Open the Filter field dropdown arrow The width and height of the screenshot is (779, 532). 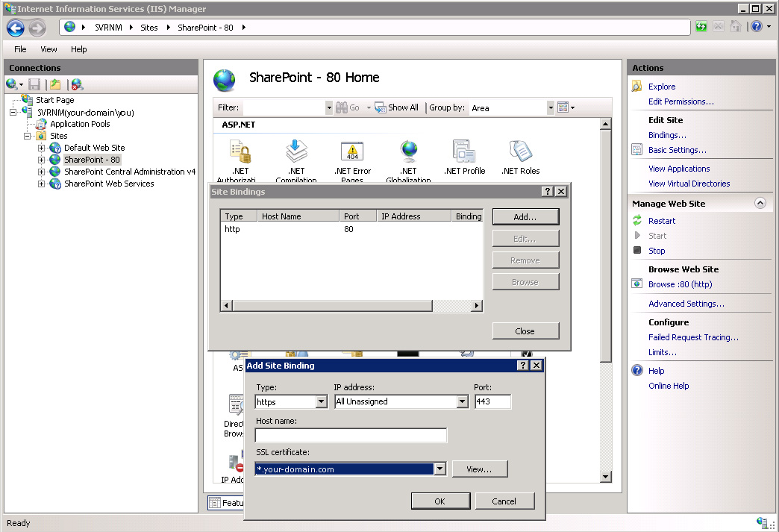329,107
